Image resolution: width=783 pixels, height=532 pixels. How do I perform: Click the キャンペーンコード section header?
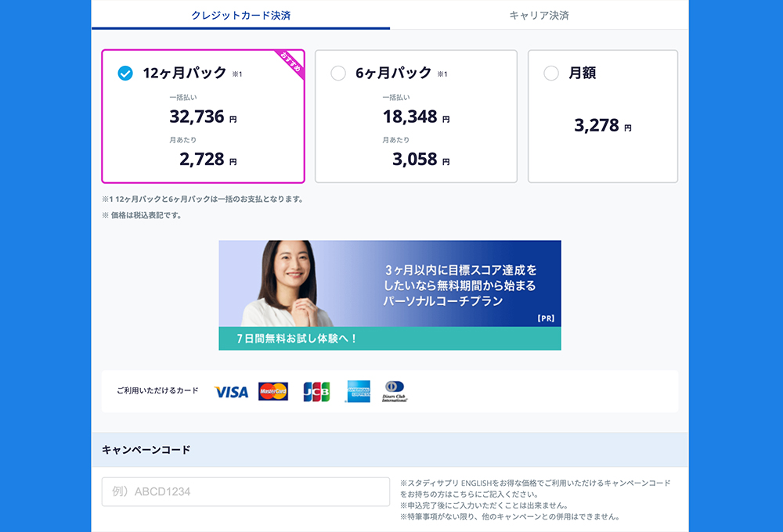pyautogui.click(x=146, y=450)
